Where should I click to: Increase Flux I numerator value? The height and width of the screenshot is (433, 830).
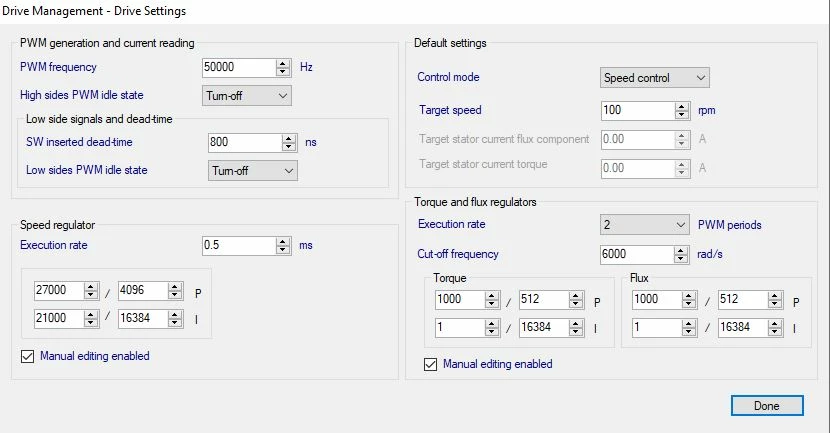click(x=689, y=323)
